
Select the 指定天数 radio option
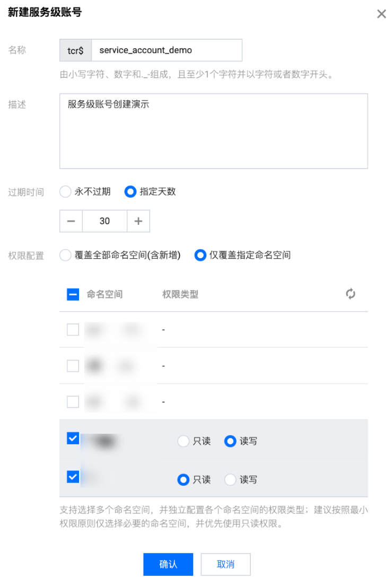(130, 192)
